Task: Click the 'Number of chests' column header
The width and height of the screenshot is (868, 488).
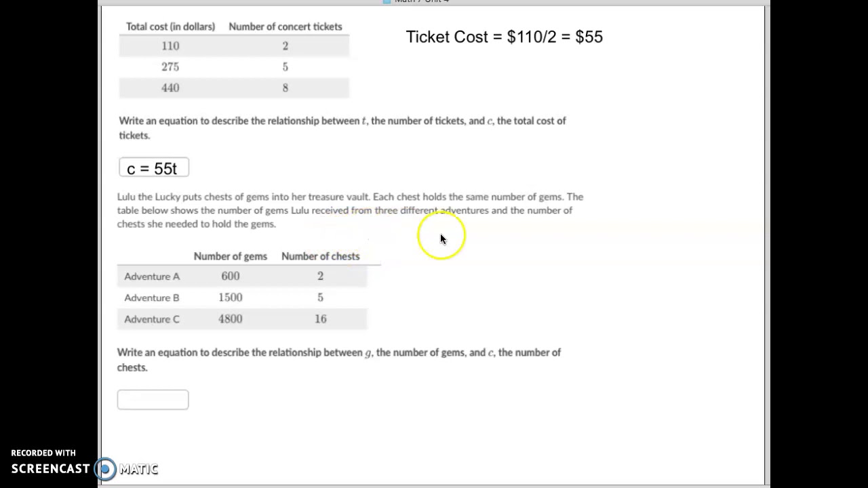Action: 320,256
